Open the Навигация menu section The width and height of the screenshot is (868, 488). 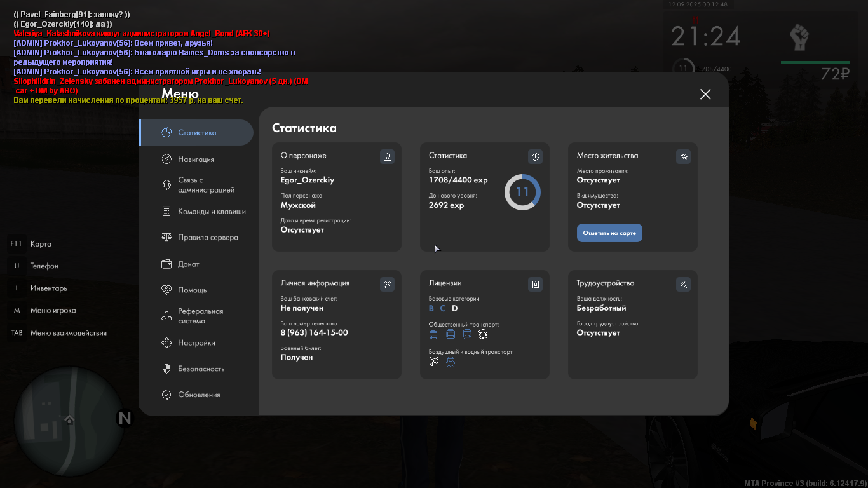196,159
